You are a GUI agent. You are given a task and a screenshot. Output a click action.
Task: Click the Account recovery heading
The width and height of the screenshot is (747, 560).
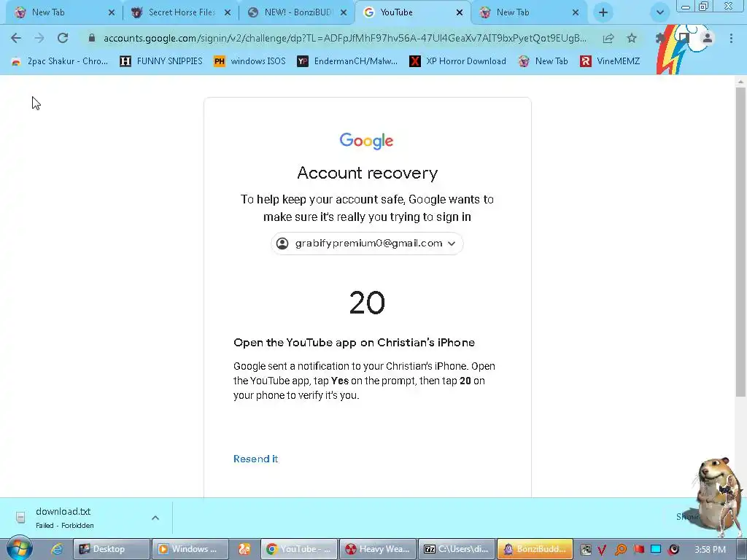[368, 173]
